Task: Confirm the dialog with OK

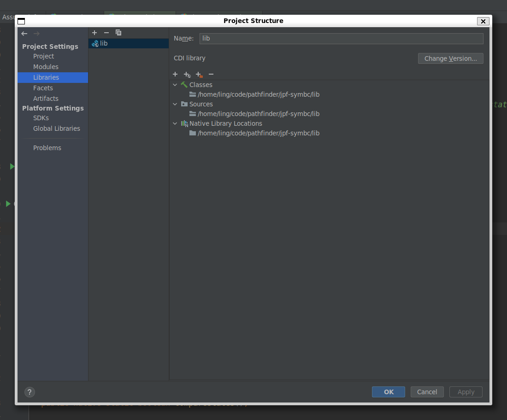Action: (x=389, y=392)
